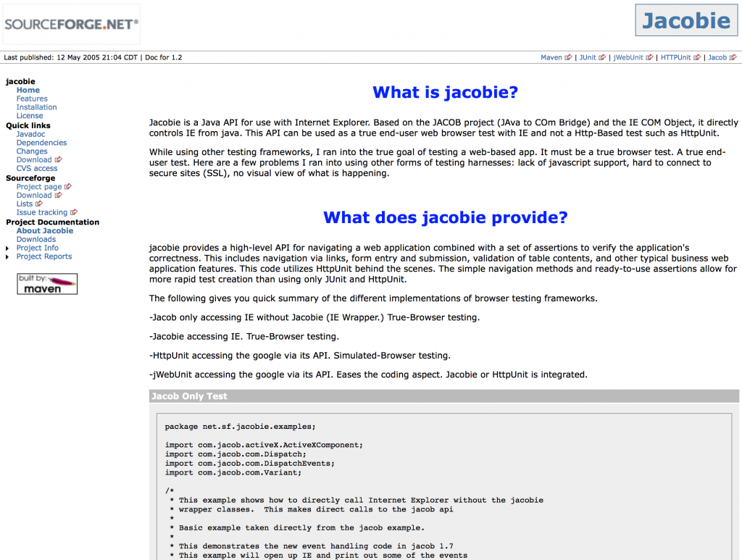Viewport: 742px width, 560px height.
Task: Click "What does jacobie provide?" heading
Action: coord(446,217)
